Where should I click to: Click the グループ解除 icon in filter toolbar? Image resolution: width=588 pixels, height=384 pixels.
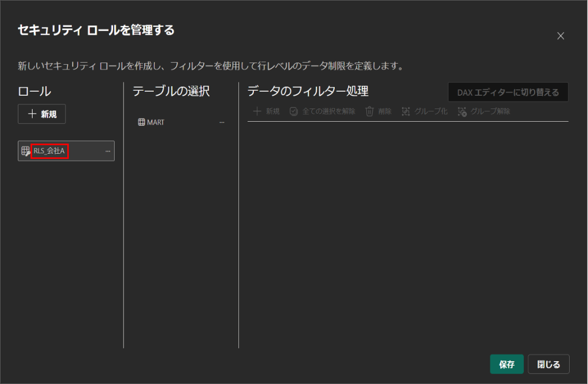(462, 111)
